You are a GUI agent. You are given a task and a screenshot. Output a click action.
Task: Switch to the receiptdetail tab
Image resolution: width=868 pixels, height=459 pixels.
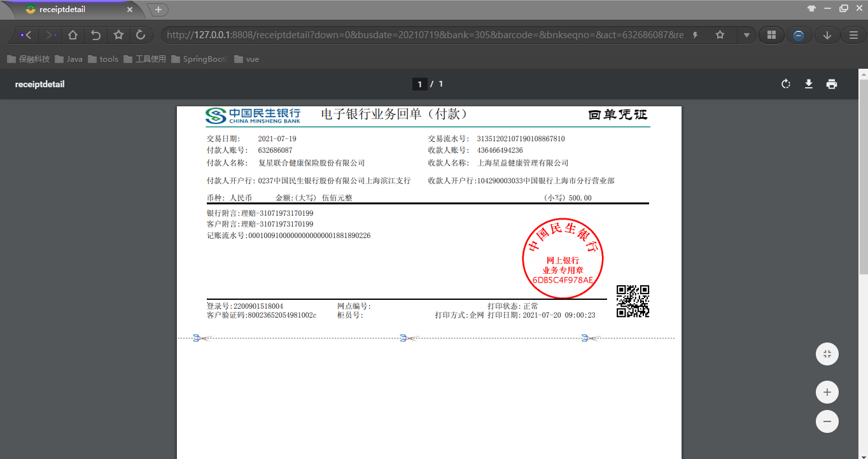(x=73, y=10)
